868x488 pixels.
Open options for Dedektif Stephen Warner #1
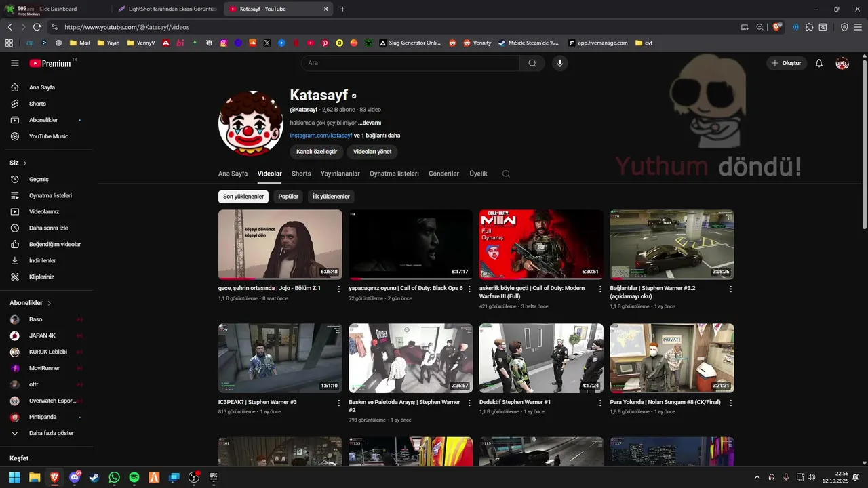(x=600, y=403)
